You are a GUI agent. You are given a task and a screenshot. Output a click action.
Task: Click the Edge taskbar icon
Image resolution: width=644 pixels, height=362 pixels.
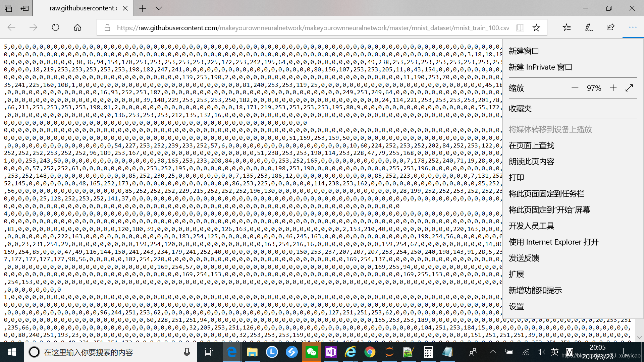[232, 352]
